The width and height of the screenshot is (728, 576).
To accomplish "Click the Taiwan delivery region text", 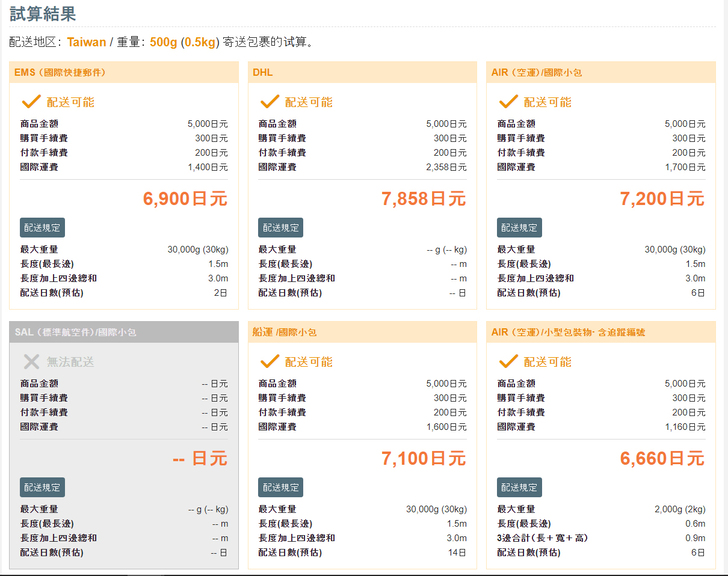I will (x=86, y=42).
